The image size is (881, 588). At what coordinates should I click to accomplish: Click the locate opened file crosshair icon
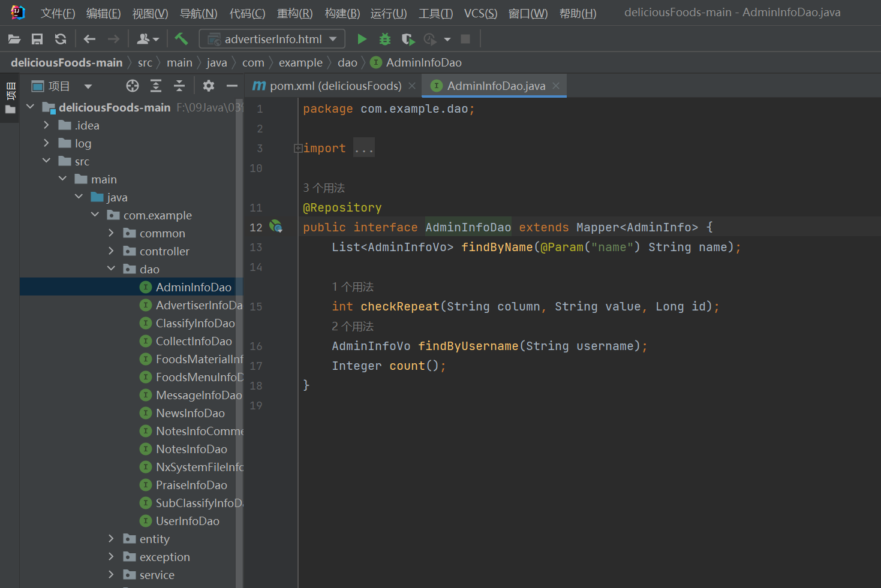[133, 86]
